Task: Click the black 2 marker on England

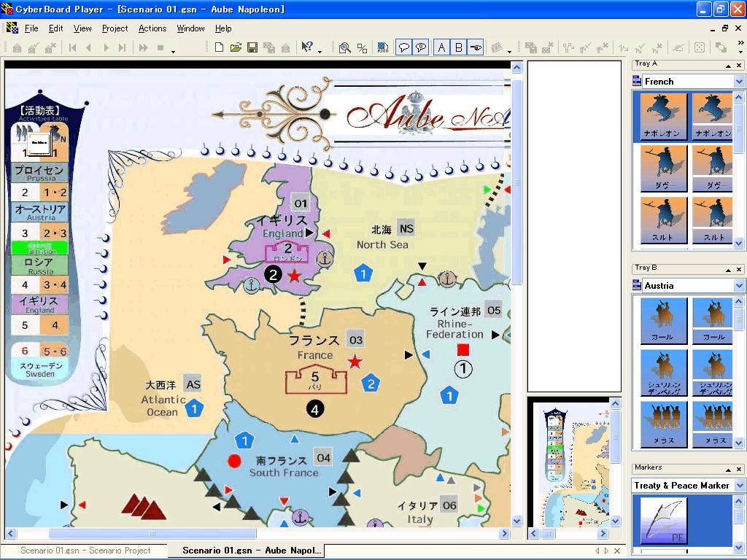Action: 273,274
